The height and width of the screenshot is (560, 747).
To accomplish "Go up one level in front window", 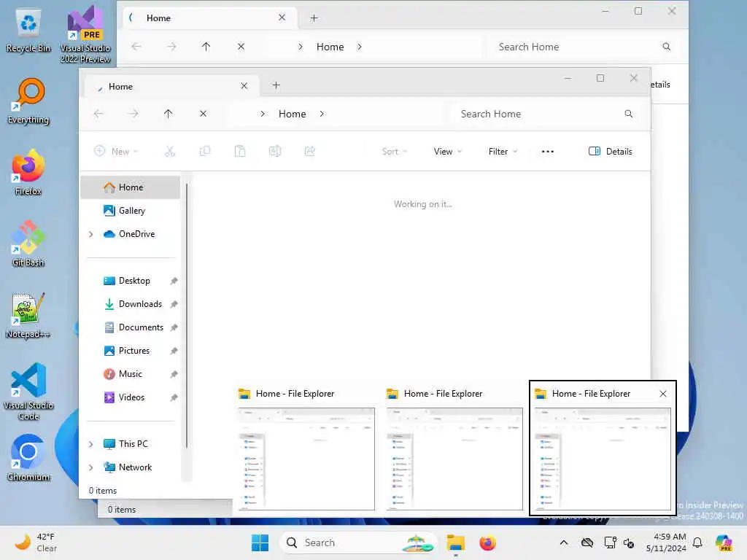I will point(169,114).
